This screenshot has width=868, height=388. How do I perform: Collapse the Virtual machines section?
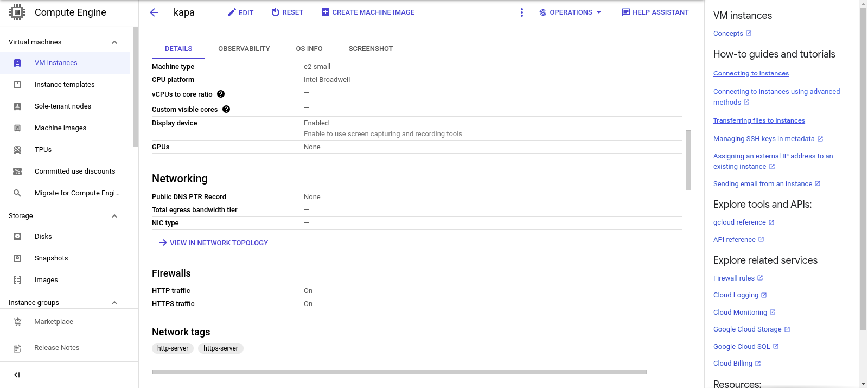coord(114,42)
